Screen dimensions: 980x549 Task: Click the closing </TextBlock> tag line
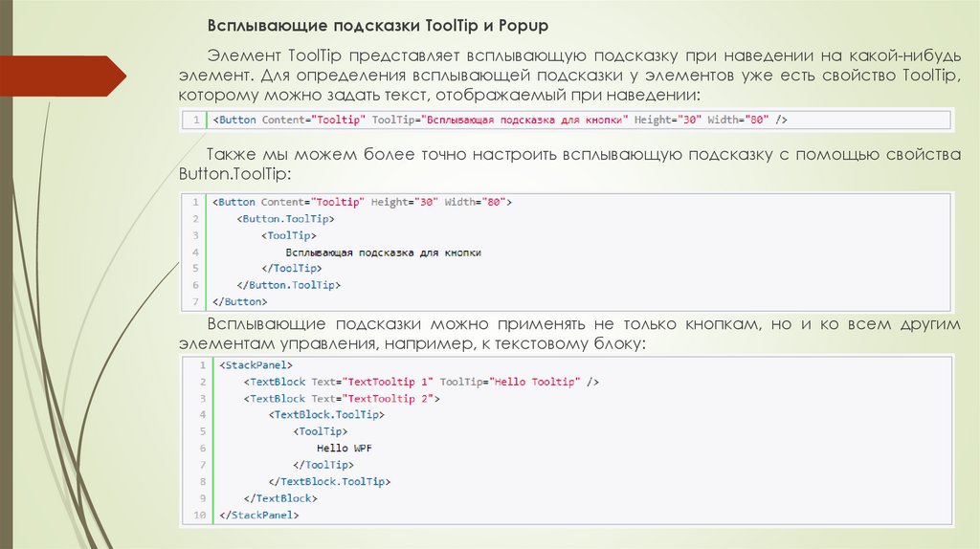point(279,498)
